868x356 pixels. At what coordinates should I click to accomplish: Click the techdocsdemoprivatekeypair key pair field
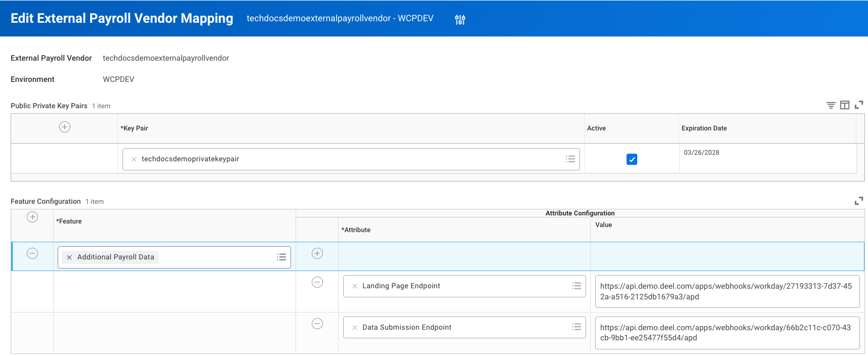(351, 159)
